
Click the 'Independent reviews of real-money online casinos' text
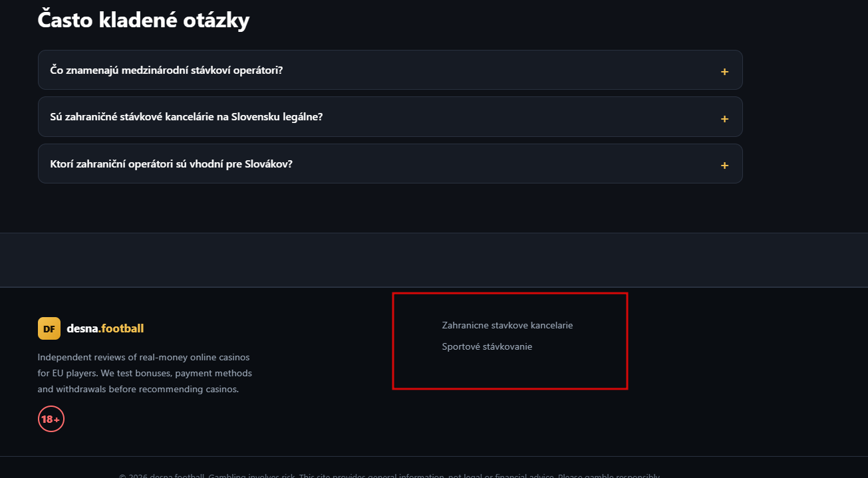click(x=144, y=358)
